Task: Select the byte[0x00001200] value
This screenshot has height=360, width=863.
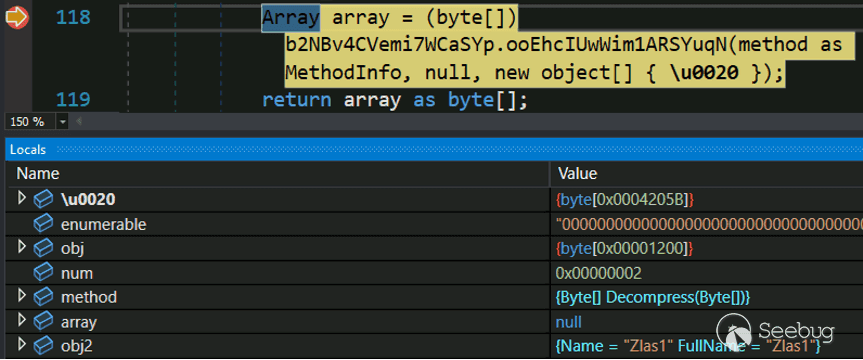Action: tap(624, 249)
